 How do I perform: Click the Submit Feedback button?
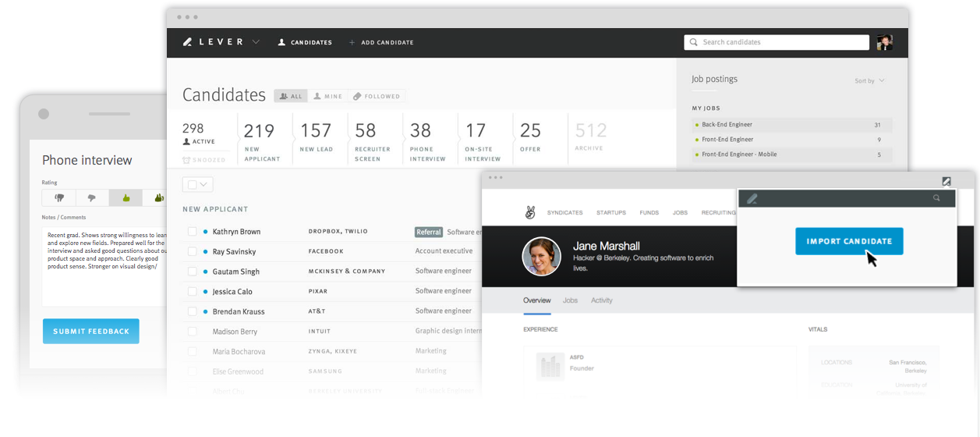[x=91, y=331]
